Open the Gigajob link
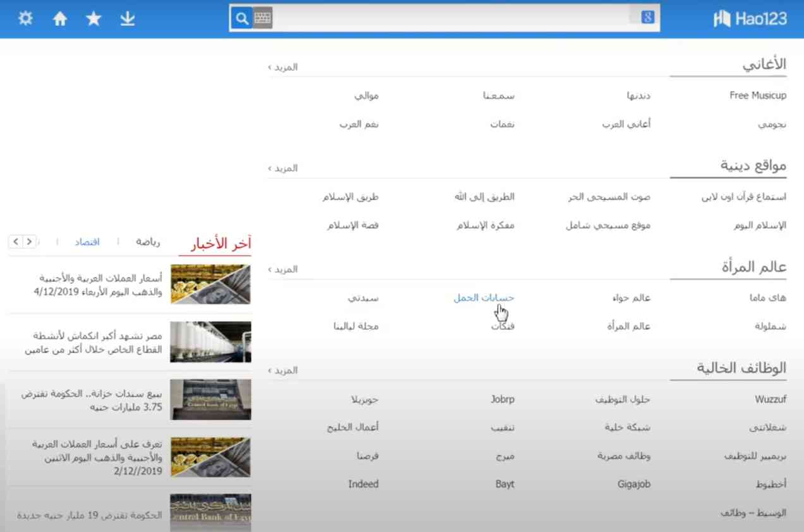The width and height of the screenshot is (804, 532). (634, 484)
